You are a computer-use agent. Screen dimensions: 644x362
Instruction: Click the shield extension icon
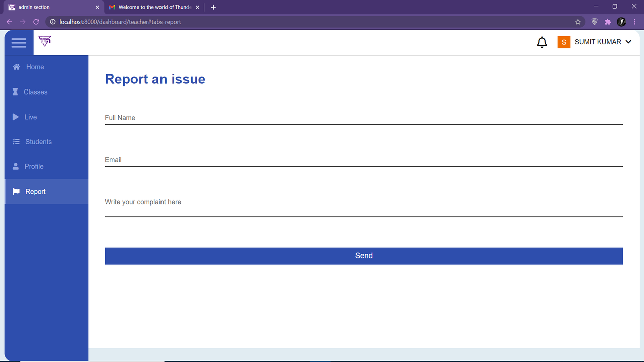tap(594, 22)
